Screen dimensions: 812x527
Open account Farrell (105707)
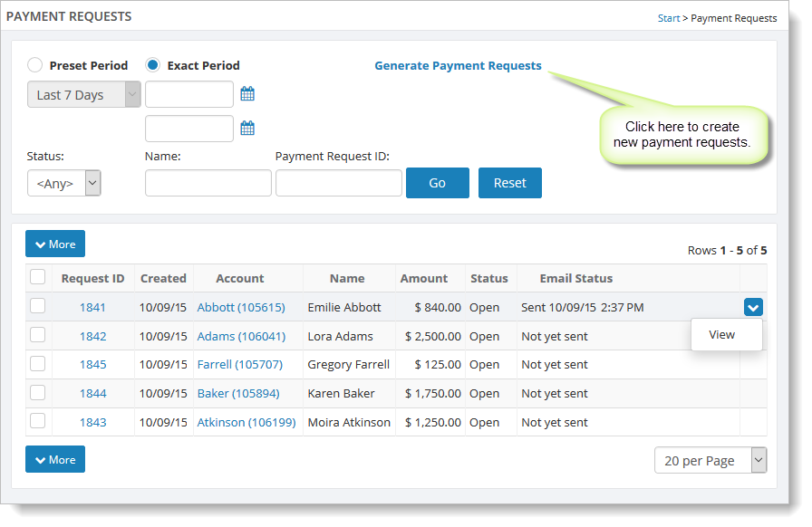[240, 365]
